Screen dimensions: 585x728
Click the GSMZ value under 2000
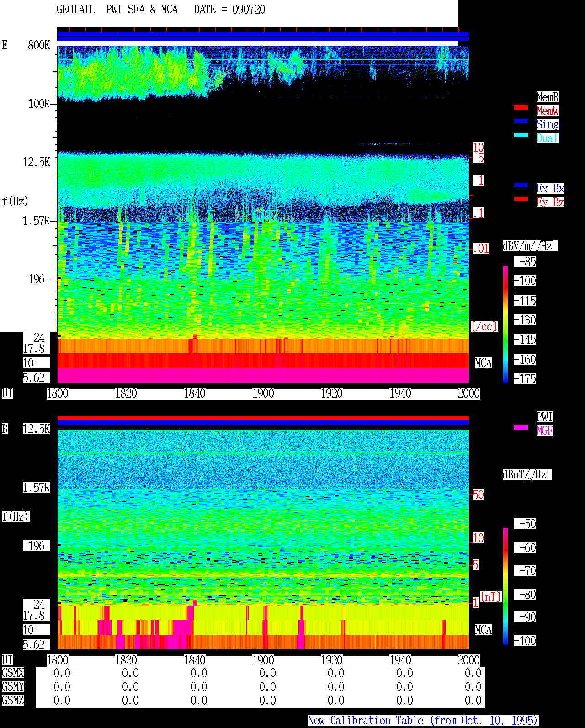(473, 701)
